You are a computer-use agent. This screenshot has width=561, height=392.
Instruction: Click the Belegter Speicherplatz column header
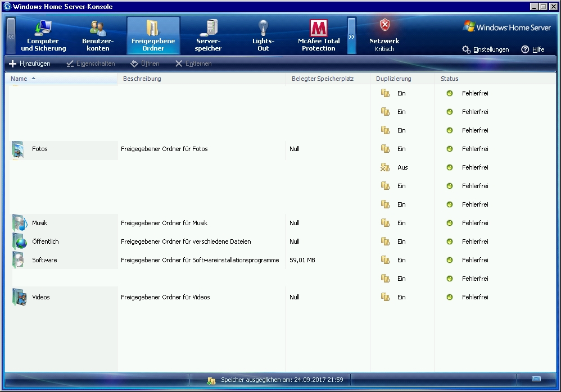point(322,79)
